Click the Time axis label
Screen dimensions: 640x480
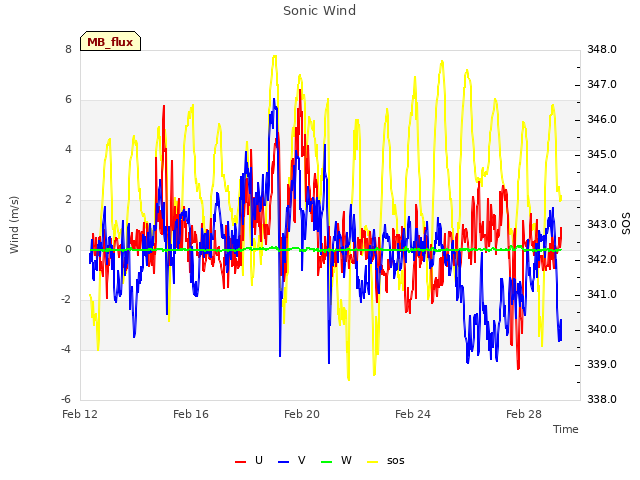click(566, 429)
